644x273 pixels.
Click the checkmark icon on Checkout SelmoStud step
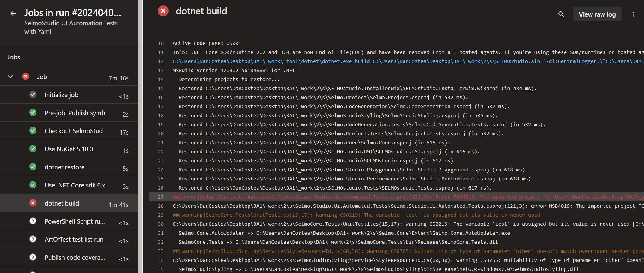pos(33,130)
